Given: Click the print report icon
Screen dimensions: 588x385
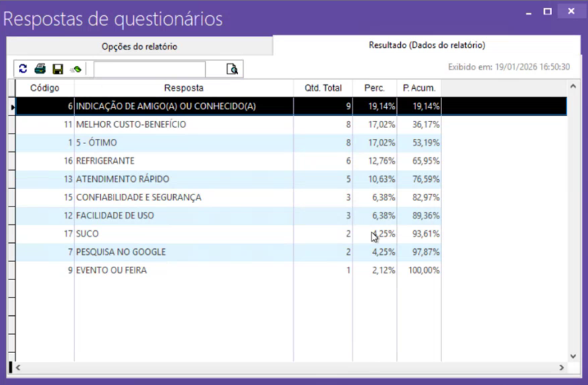Looking at the screenshot, I should pos(40,68).
